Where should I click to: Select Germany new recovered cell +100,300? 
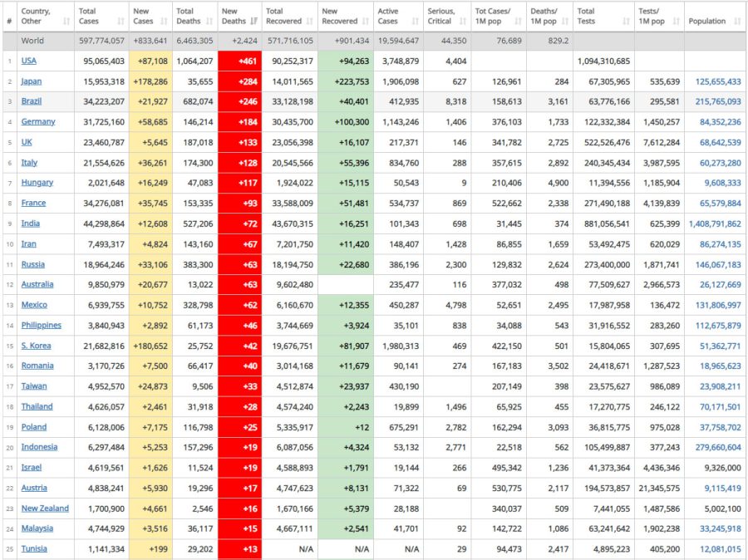(346, 122)
